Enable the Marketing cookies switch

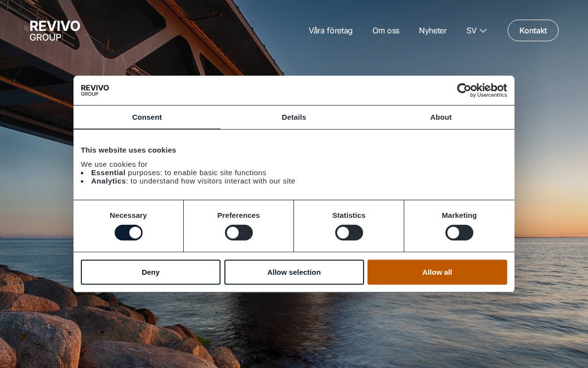click(x=459, y=233)
